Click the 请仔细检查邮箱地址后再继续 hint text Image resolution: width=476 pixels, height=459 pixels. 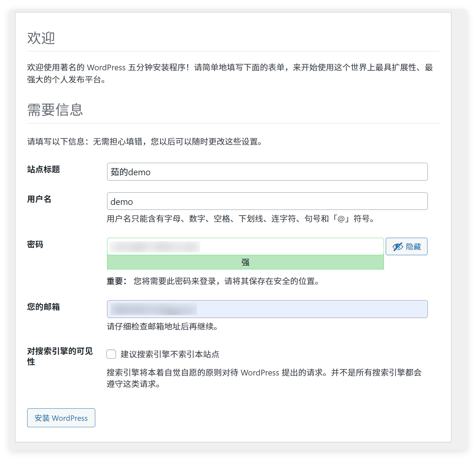(x=162, y=326)
